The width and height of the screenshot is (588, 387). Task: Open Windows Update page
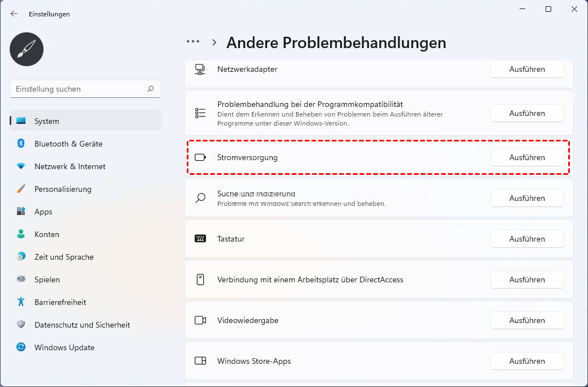coord(85,347)
